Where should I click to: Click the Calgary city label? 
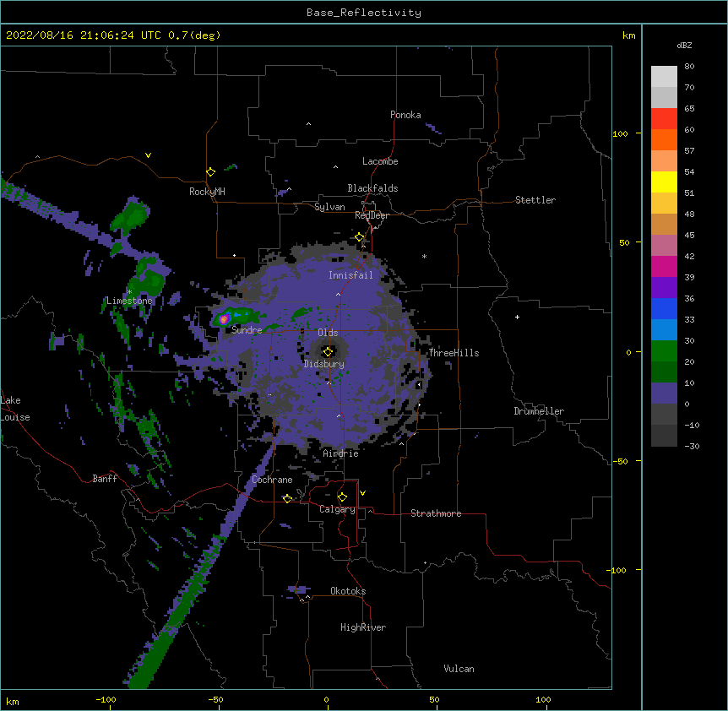[337, 509]
